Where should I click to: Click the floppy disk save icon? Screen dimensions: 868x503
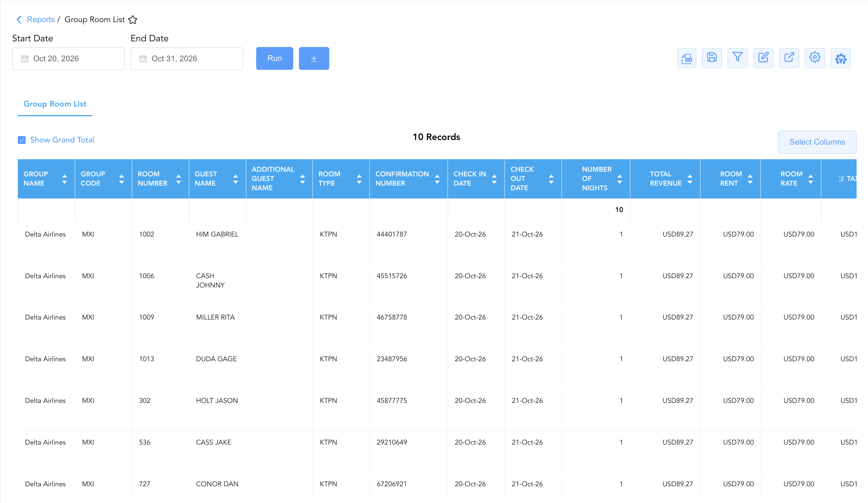click(712, 58)
